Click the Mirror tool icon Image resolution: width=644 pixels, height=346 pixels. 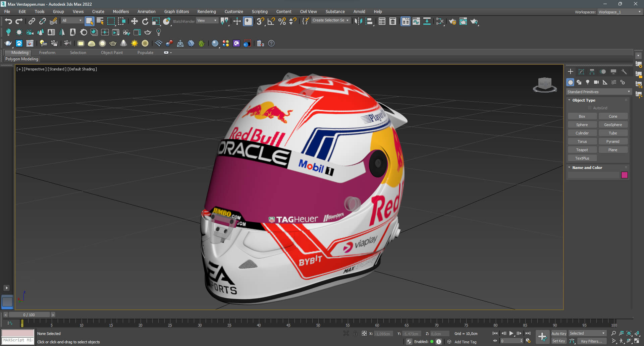[358, 21]
